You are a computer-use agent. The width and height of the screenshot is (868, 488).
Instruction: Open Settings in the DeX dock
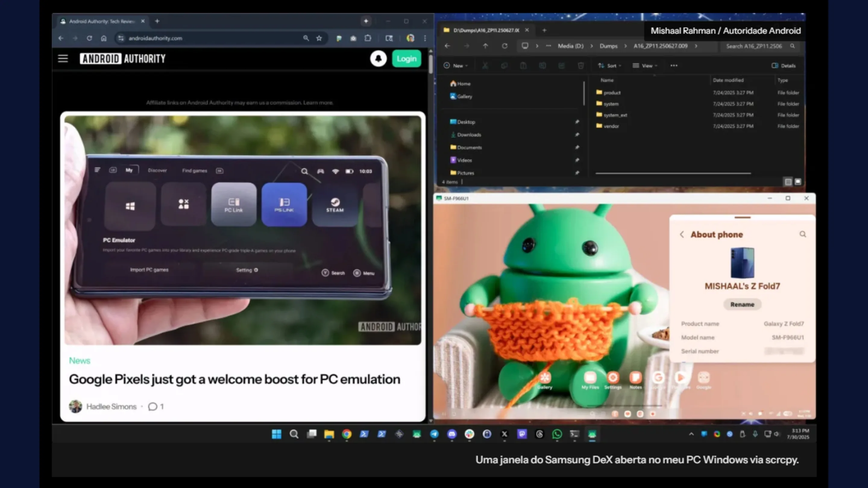click(613, 380)
